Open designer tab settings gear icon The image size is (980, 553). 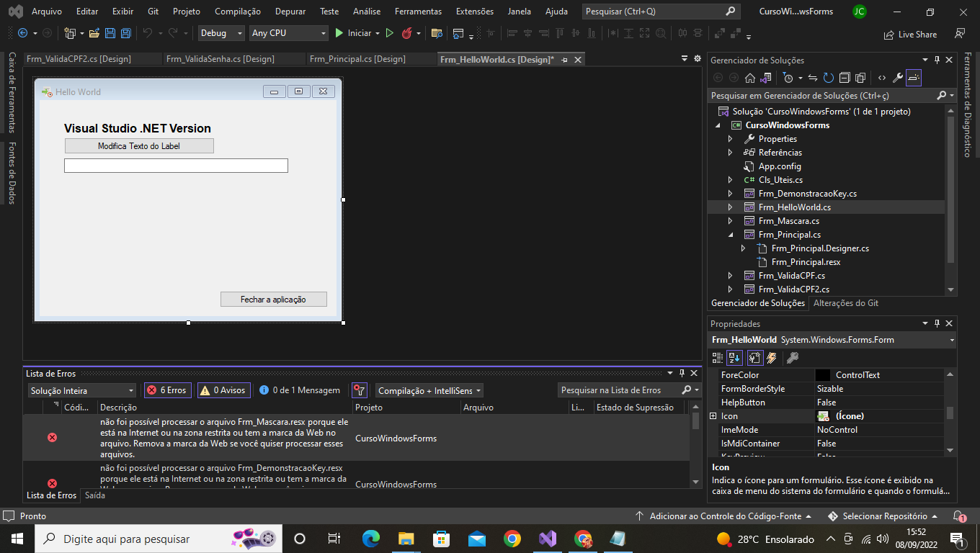click(x=697, y=59)
